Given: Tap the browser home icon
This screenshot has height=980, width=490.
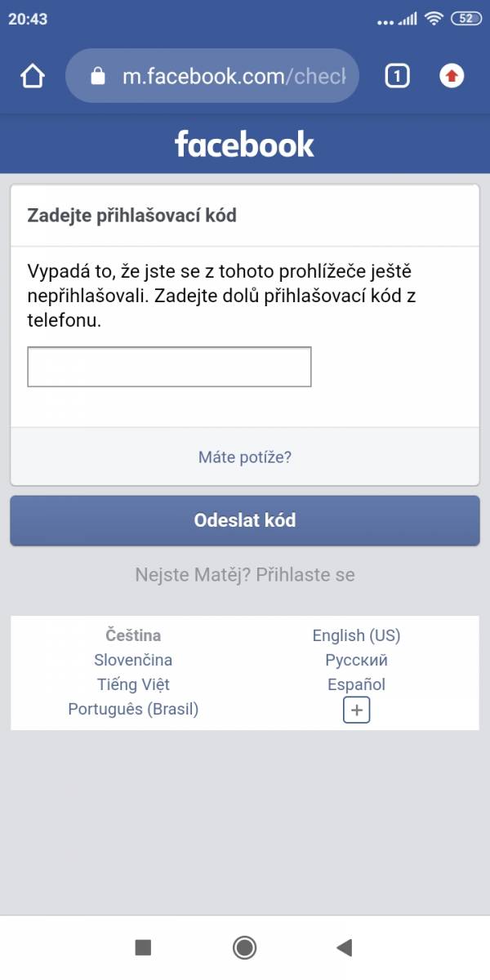Looking at the screenshot, I should 32,77.
